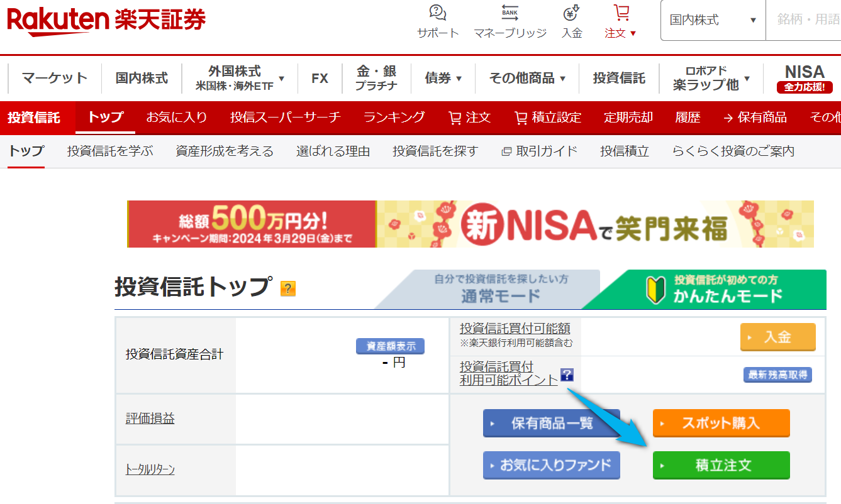
Task: Select the gray sub-navigation トップ item
Action: pyautogui.click(x=26, y=151)
